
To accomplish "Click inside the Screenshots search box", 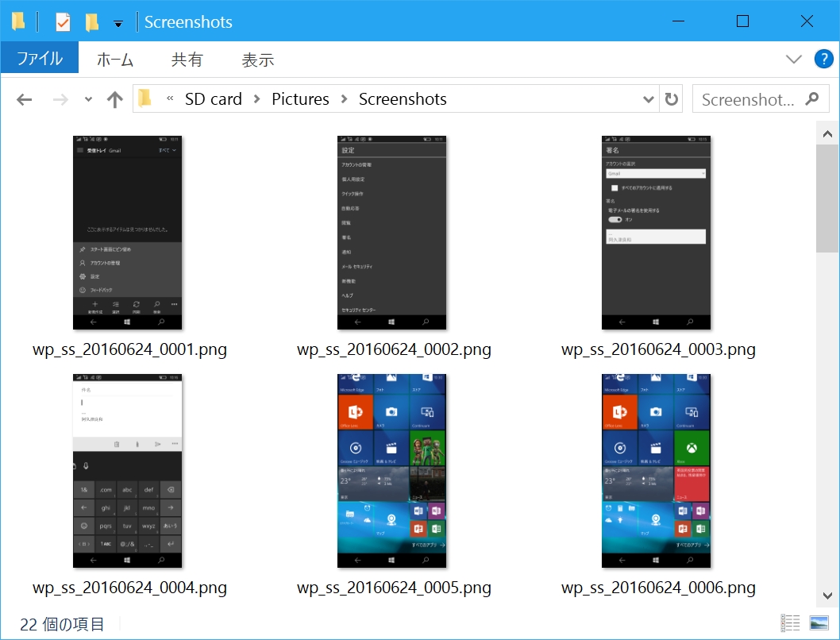I will pyautogui.click(x=746, y=98).
